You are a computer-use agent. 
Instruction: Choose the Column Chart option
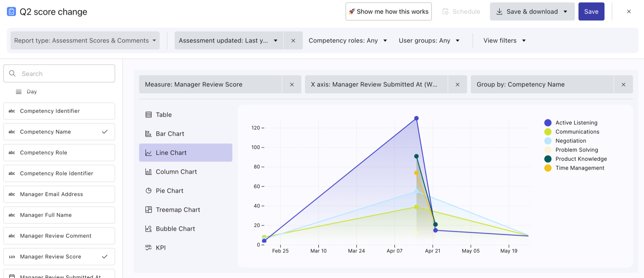(x=176, y=172)
